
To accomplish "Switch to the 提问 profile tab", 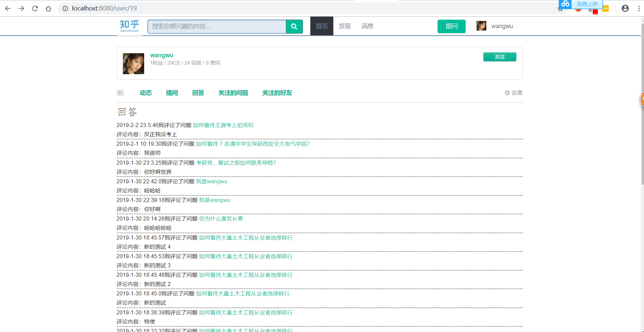I will coord(172,93).
